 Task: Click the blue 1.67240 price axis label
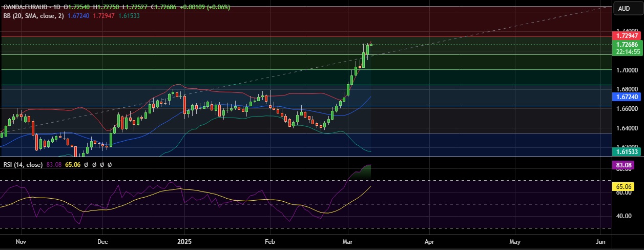[x=628, y=96]
